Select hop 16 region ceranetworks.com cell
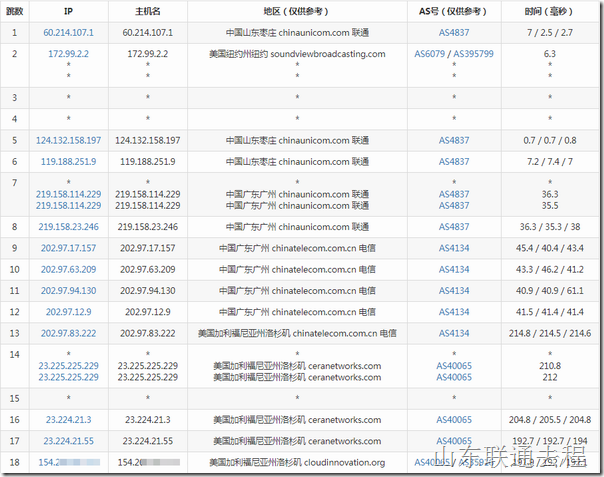The height and width of the screenshot is (477, 604). coord(297,420)
